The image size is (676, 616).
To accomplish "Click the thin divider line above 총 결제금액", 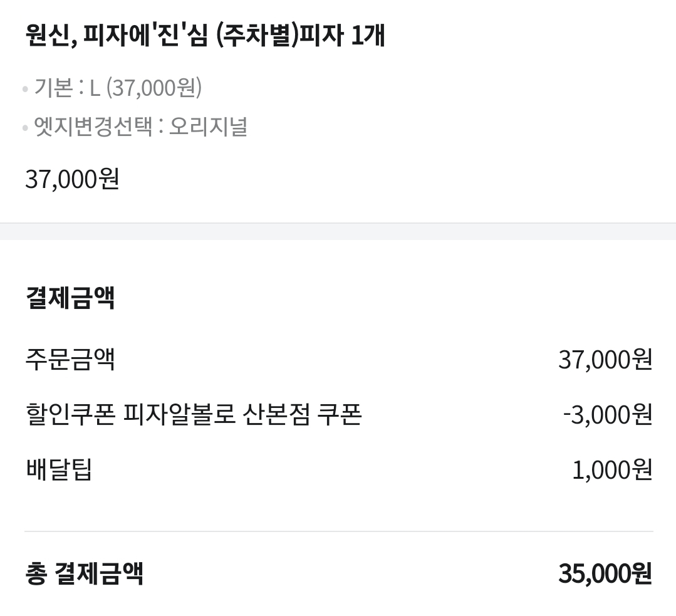I will tap(339, 531).
